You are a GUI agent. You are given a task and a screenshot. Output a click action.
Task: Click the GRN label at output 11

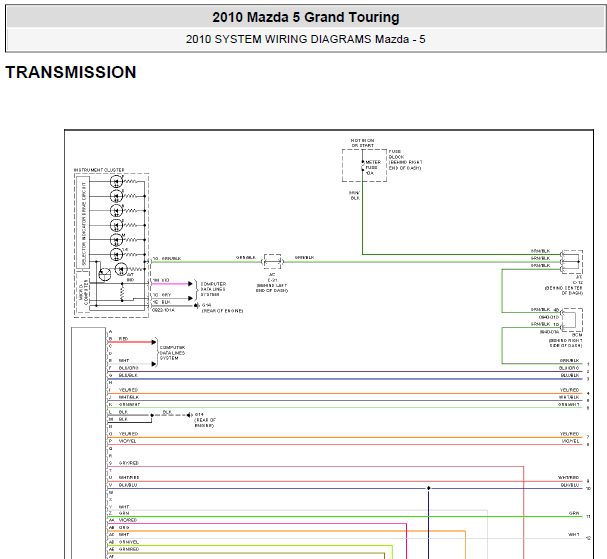574,513
